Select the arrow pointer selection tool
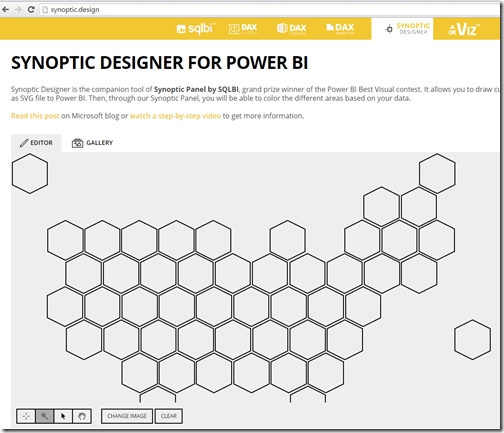504x433 pixels. pyautogui.click(x=63, y=416)
